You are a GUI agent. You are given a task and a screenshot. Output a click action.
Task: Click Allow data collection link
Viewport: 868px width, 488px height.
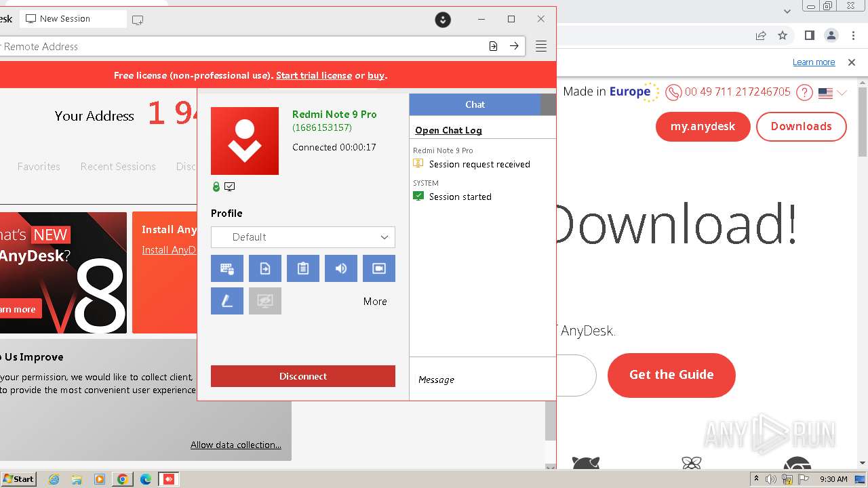click(236, 445)
